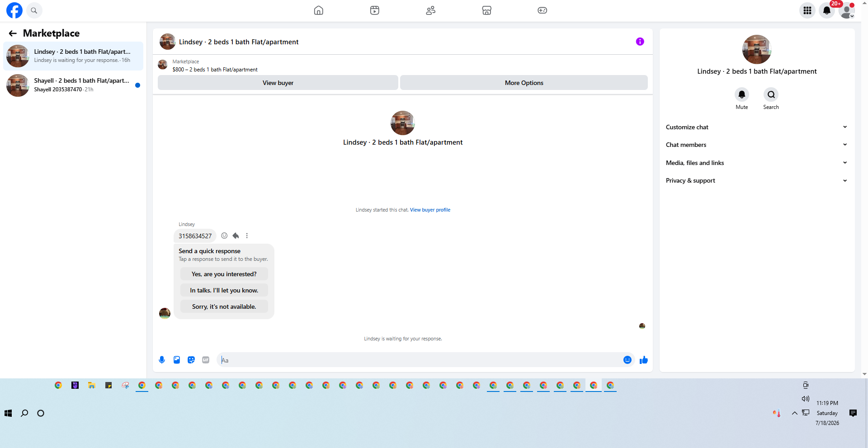Open the GIF picker icon
This screenshot has width=868, height=448.
(x=206, y=360)
